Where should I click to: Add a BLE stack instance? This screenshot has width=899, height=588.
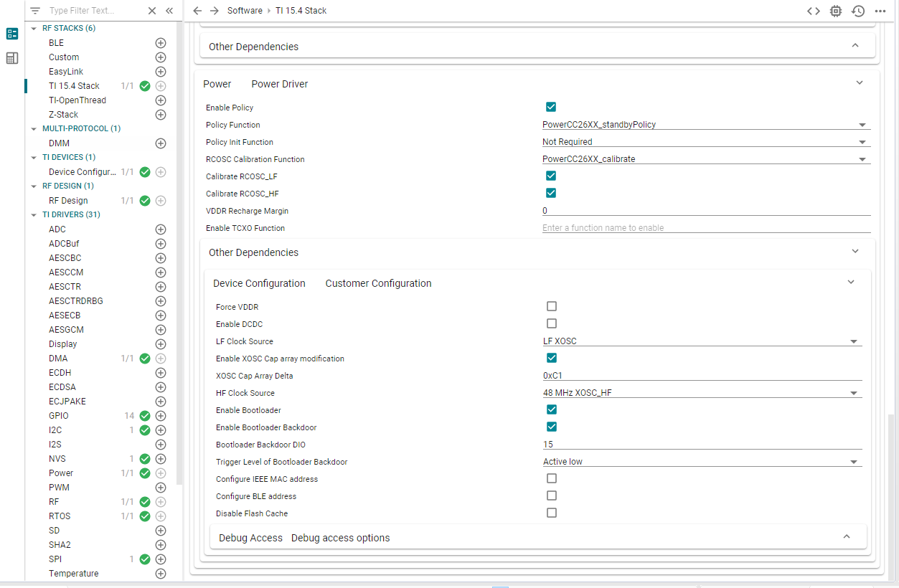point(161,43)
